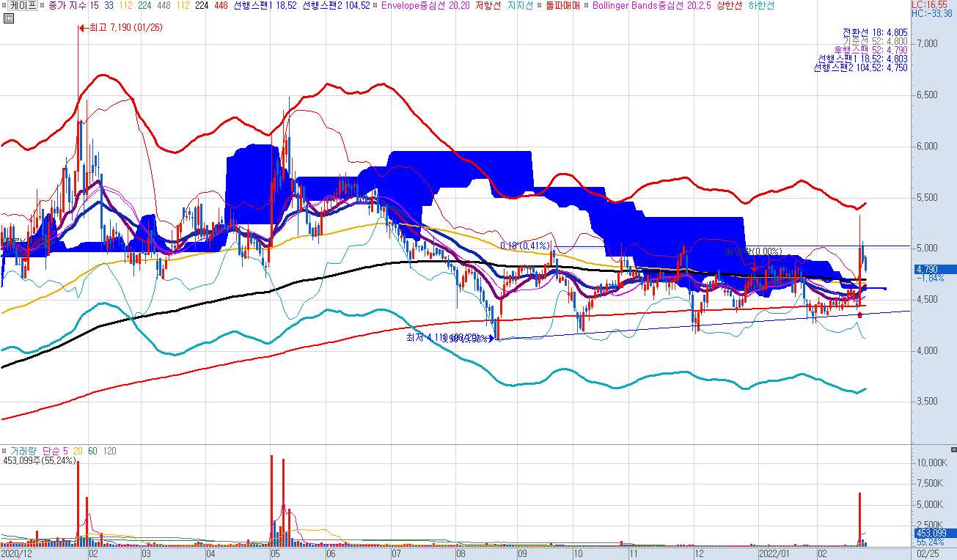The height and width of the screenshot is (560, 957).
Task: Click the 지지선 legend label
Action: pos(520,5)
